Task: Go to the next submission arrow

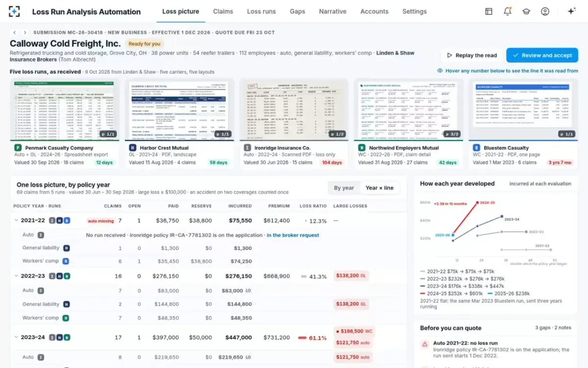Action: (25, 32)
